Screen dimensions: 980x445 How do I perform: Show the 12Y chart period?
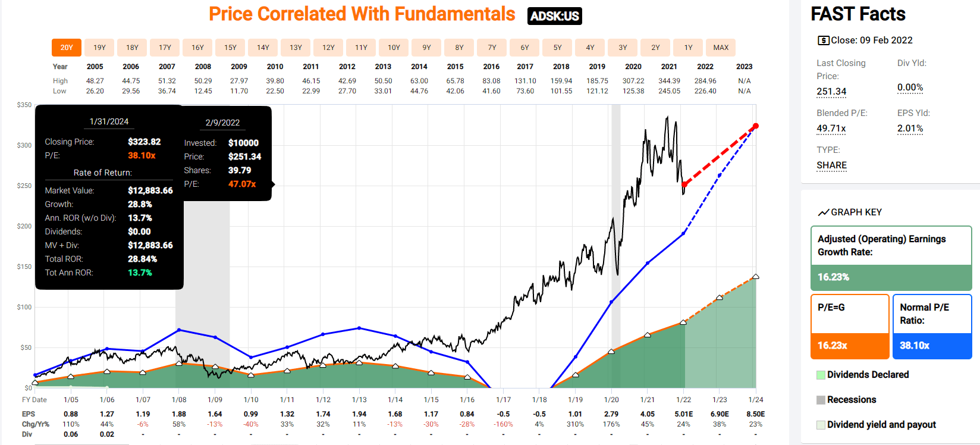point(328,48)
